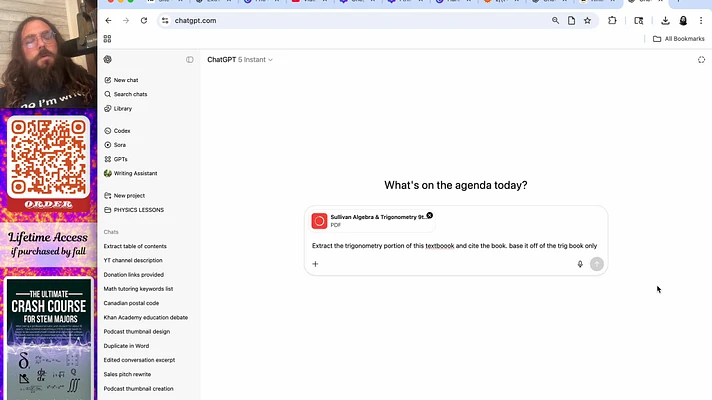
Task: Remove the attached Sullivan Algebra PDF
Action: pos(430,215)
